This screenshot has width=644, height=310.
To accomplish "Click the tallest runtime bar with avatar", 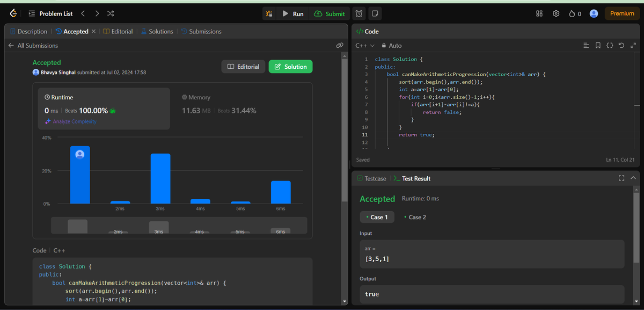I will [80, 175].
